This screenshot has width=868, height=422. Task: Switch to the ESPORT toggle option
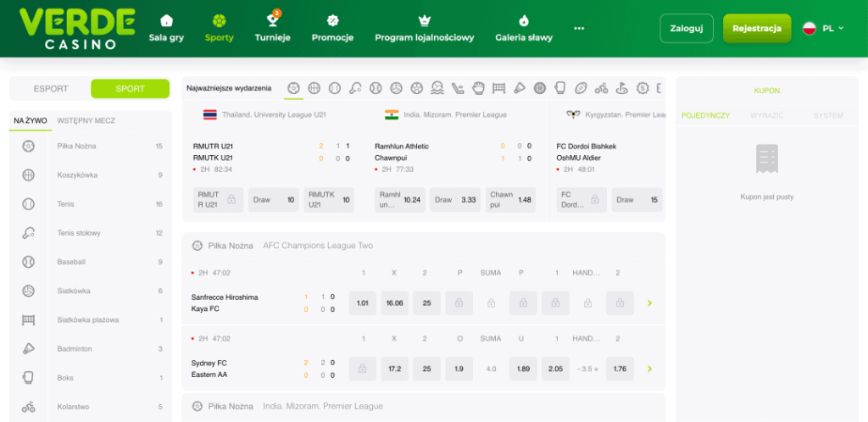pyautogui.click(x=51, y=88)
